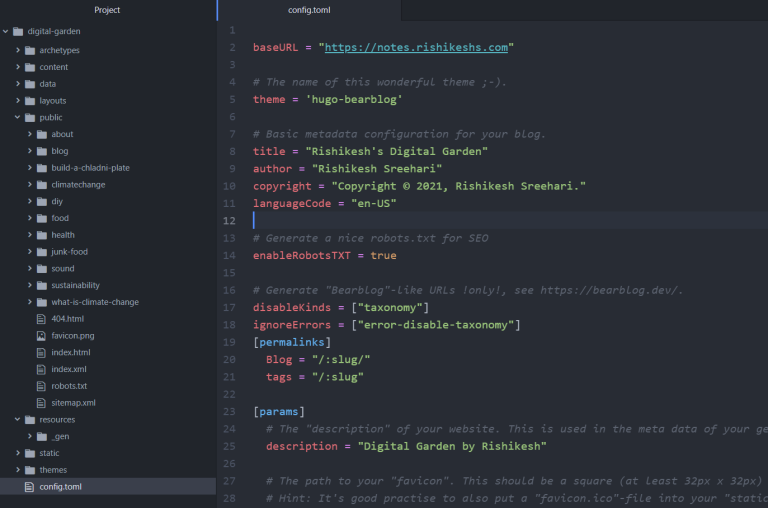Click the layouts folder icon
This screenshot has height=508, width=768.
(30, 100)
